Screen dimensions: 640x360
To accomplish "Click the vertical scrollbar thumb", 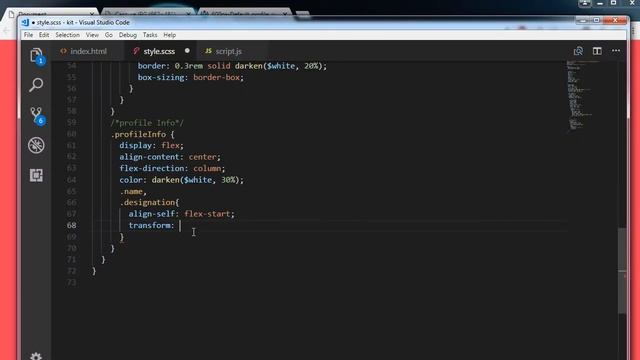I will pyautogui.click(x=622, y=270).
